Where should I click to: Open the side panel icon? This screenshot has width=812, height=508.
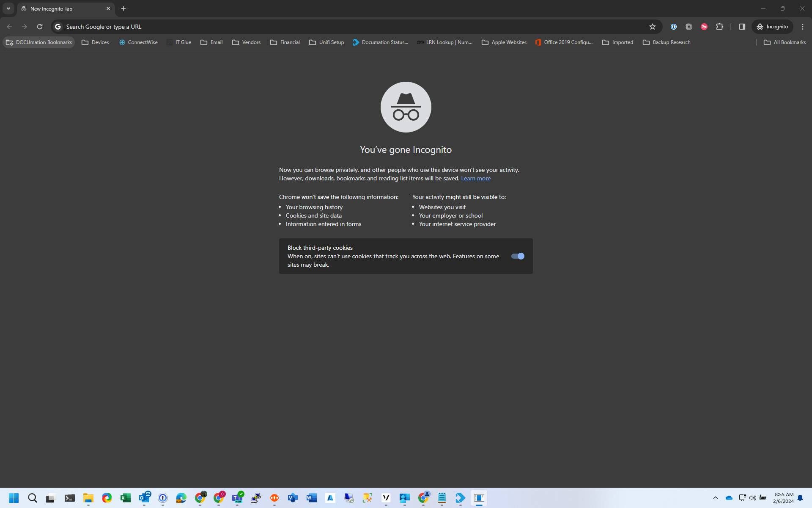(x=742, y=27)
